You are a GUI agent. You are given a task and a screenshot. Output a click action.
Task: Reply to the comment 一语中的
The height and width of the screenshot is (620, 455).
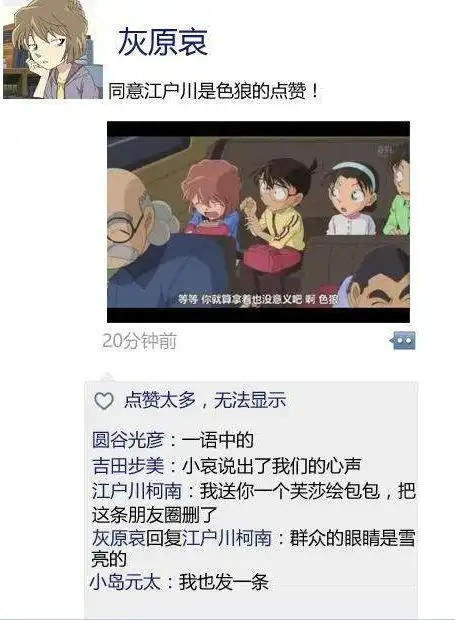coord(217,440)
